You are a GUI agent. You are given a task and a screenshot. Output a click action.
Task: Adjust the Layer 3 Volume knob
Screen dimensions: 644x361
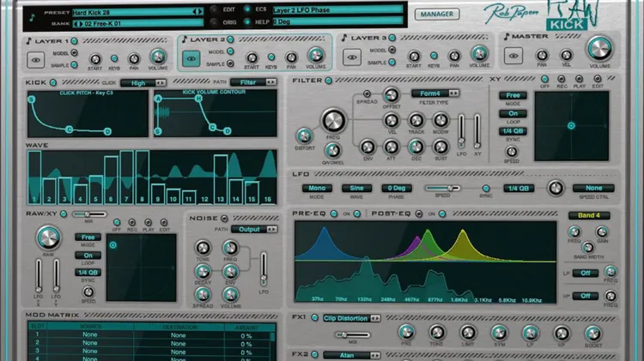pos(479,53)
